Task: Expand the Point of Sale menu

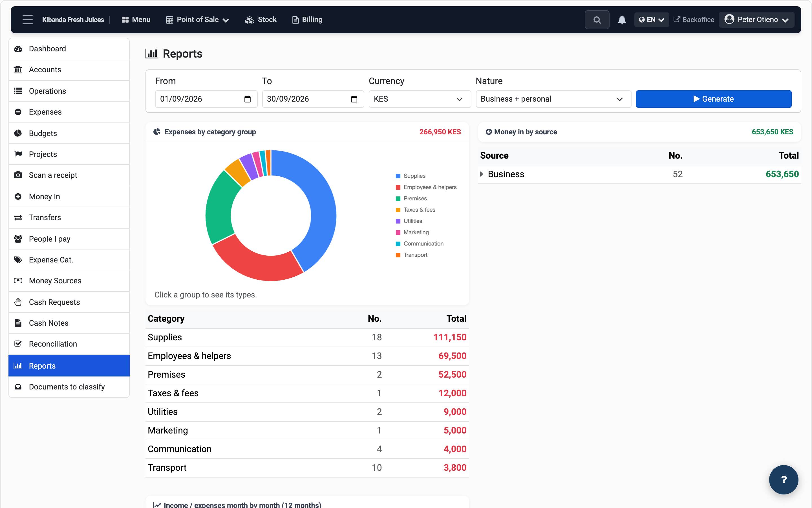Action: click(x=198, y=20)
